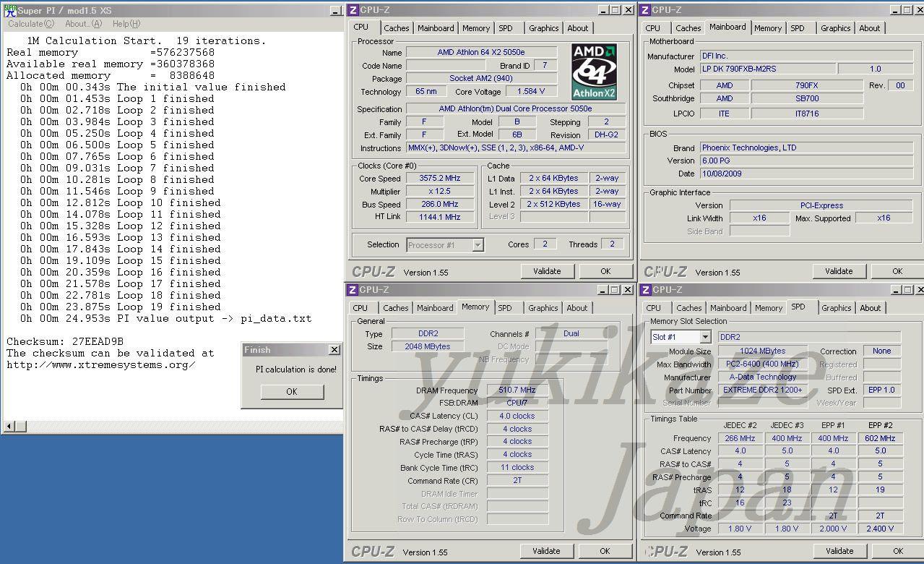
Task: Switch to Caches tab in CPU window
Action: coord(397,28)
